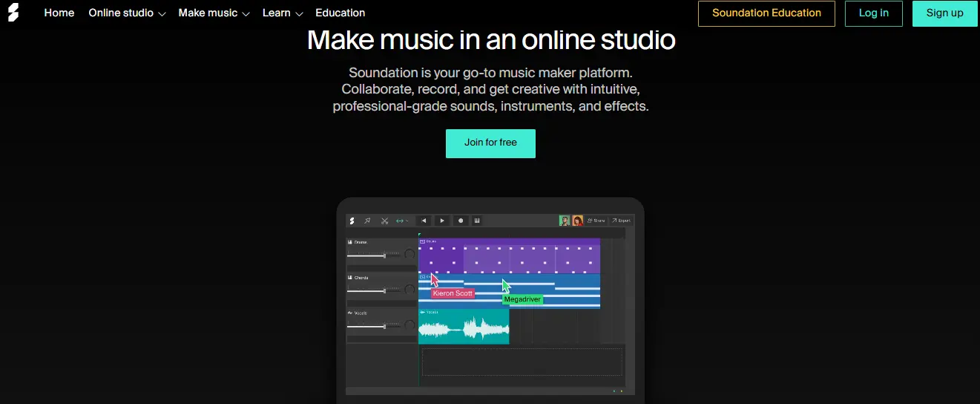Click the play button in the studio transport

[x=442, y=221]
